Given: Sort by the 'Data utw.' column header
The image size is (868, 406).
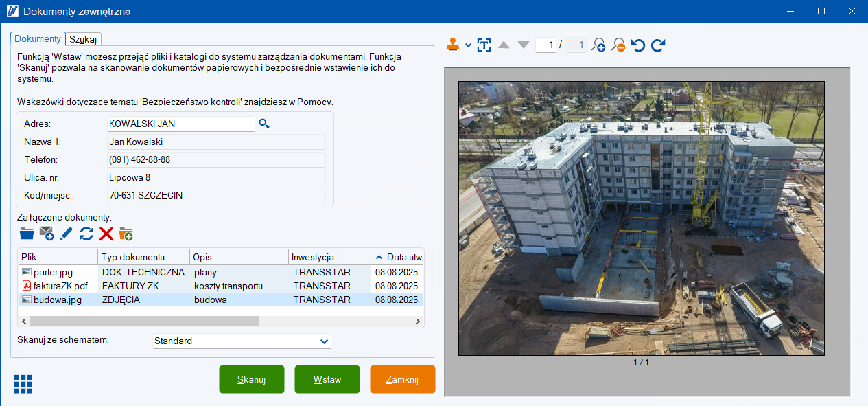Looking at the screenshot, I should coord(398,257).
